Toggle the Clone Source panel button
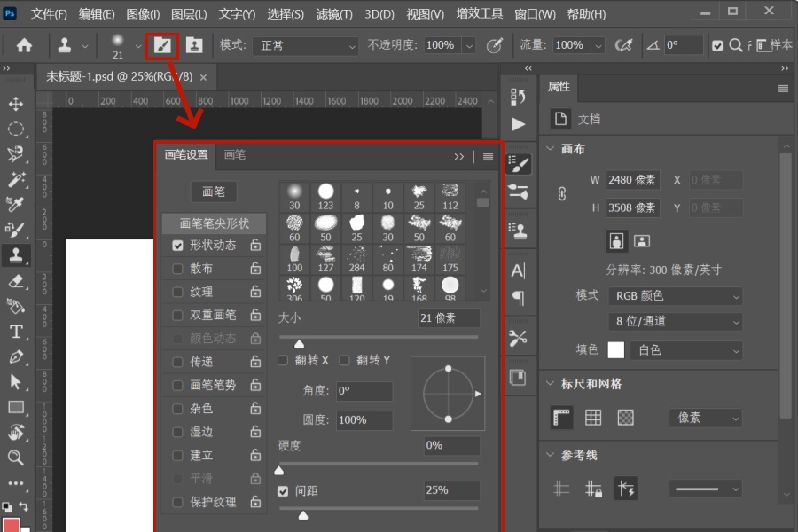This screenshot has height=532, width=798. [x=194, y=46]
